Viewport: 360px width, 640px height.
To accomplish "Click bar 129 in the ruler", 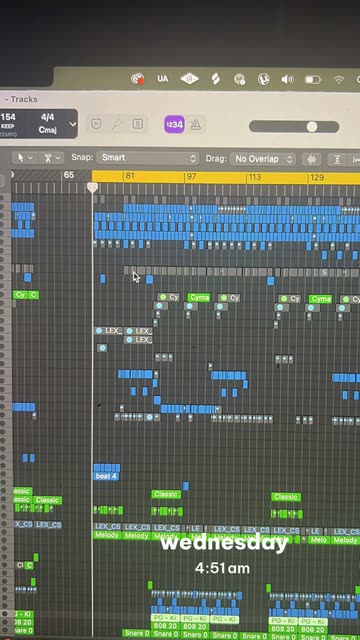I will click(317, 177).
